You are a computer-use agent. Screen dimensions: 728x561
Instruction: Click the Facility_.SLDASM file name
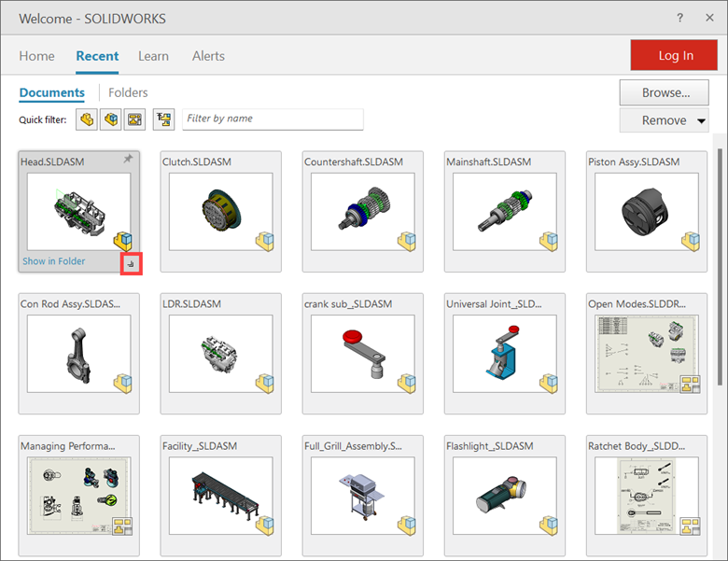[x=200, y=446]
